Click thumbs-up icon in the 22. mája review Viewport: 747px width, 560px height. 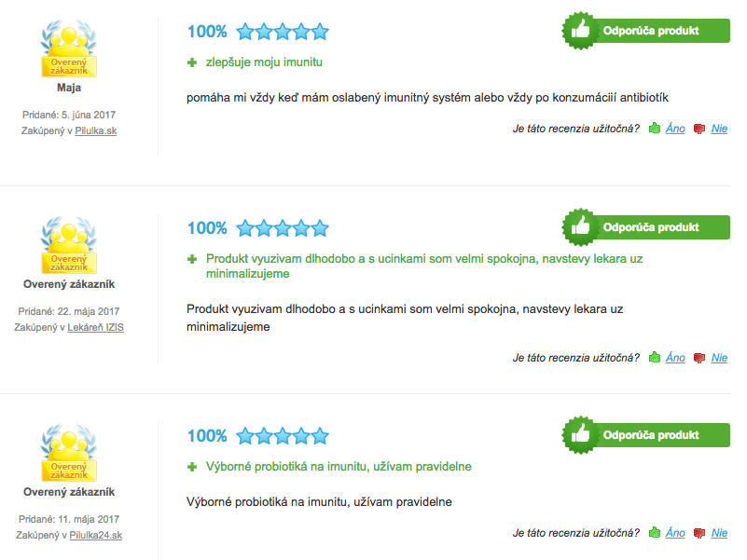pos(655,357)
